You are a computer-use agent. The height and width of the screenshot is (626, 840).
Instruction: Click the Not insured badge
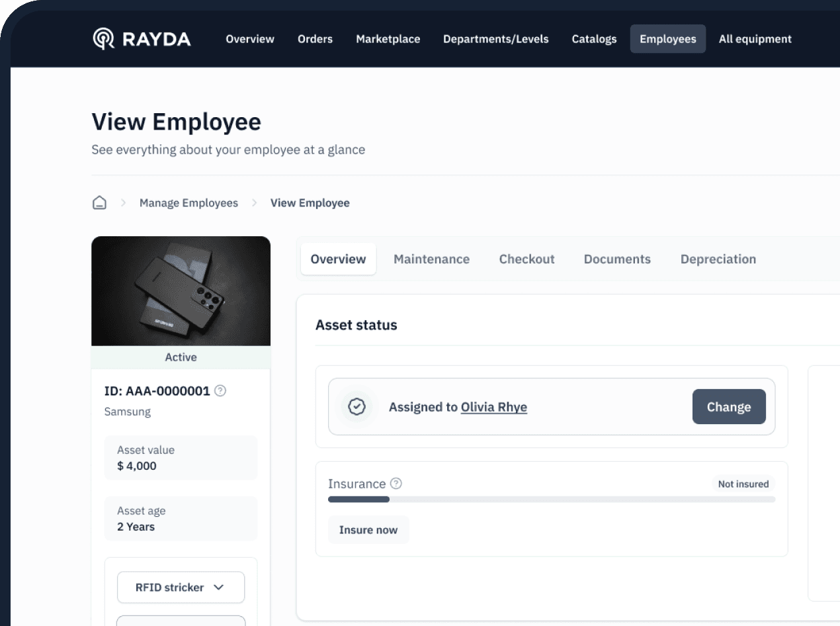[743, 484]
